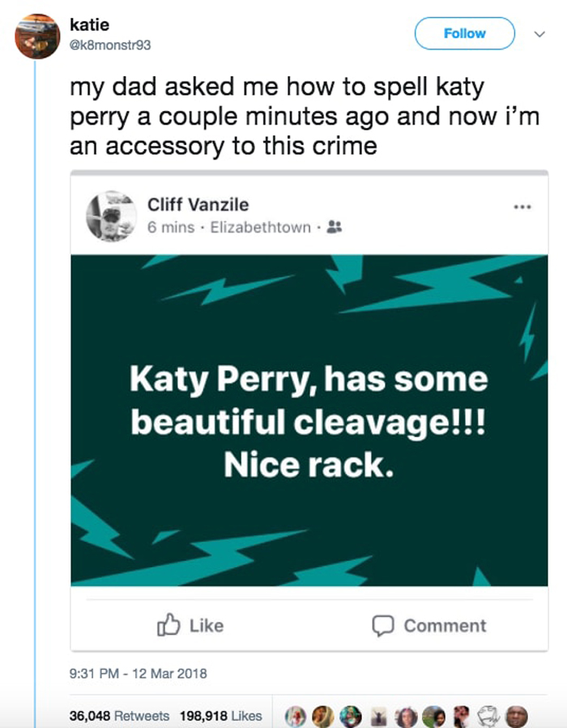
Task: Open the embedded Katy Perry post image
Action: coord(309,419)
